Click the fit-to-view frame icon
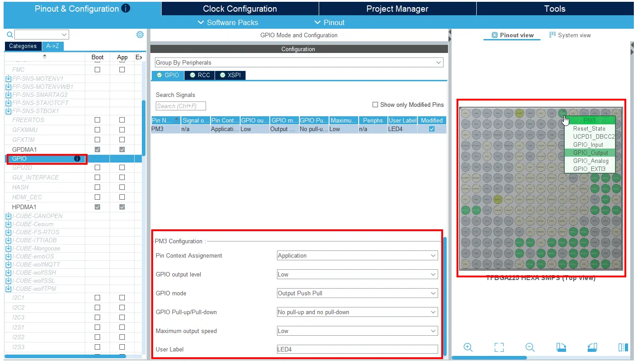Image resolution: width=637 pixels, height=364 pixels. 499,347
